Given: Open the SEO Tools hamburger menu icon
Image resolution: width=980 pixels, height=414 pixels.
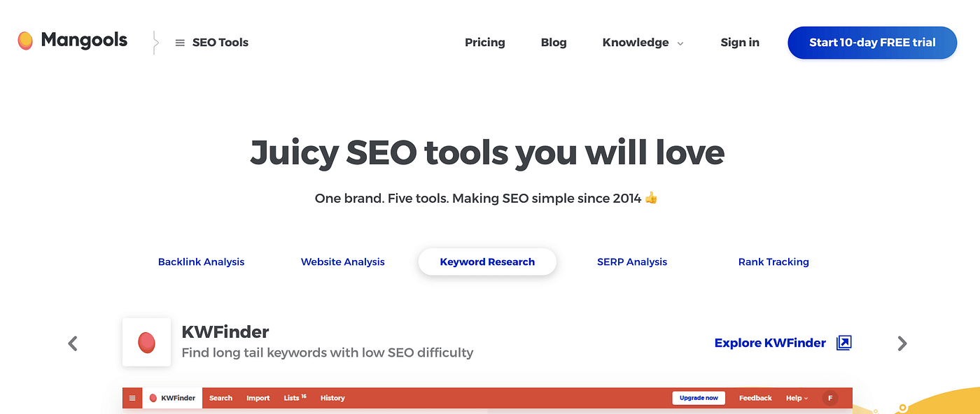Looking at the screenshot, I should (180, 43).
